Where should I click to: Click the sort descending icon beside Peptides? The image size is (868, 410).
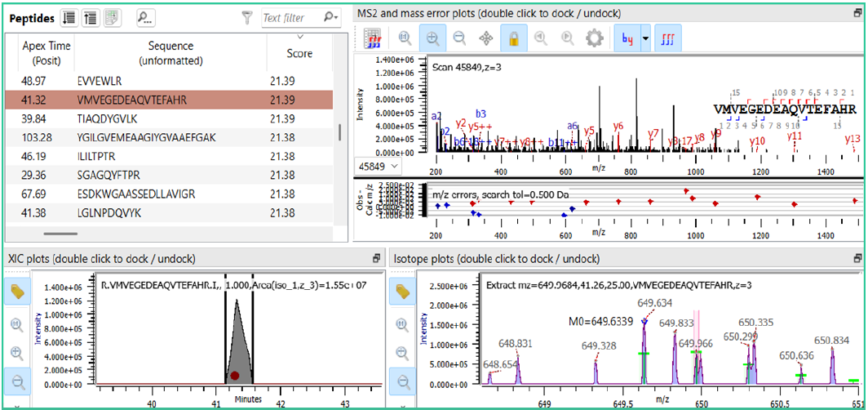click(x=69, y=17)
